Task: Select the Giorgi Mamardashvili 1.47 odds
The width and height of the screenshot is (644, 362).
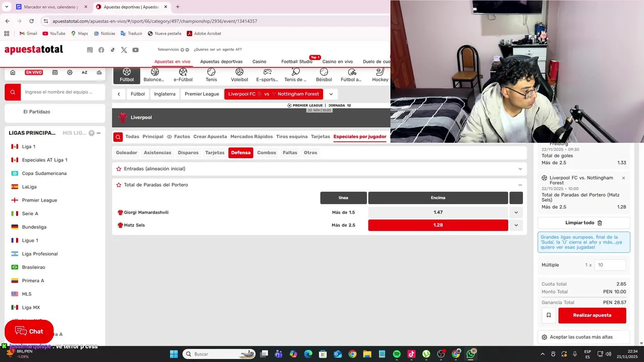Action: pyautogui.click(x=438, y=213)
